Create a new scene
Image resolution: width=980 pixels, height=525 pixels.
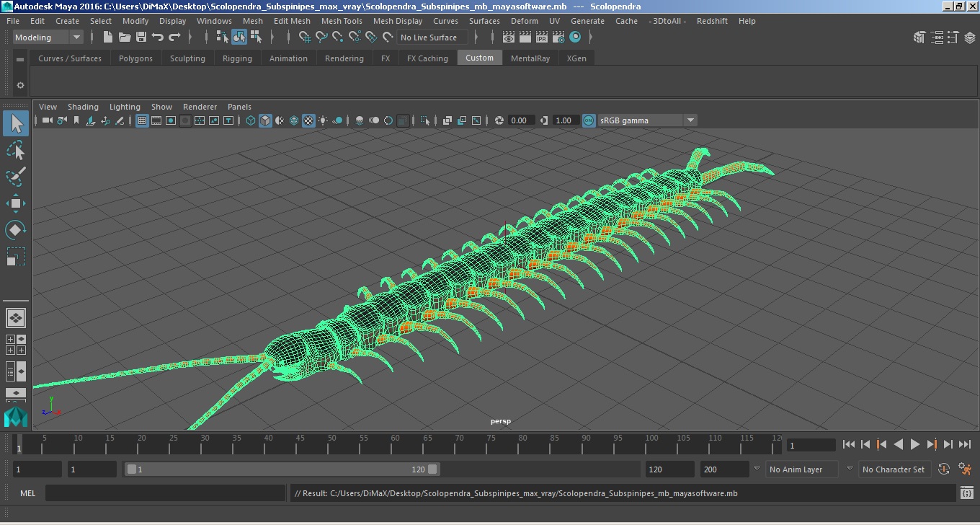(107, 37)
